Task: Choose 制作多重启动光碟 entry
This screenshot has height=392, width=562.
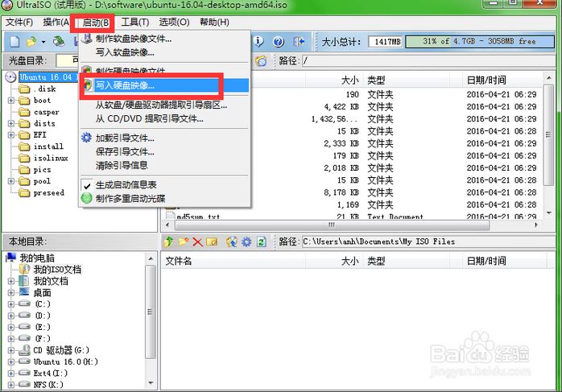Action: (x=165, y=199)
